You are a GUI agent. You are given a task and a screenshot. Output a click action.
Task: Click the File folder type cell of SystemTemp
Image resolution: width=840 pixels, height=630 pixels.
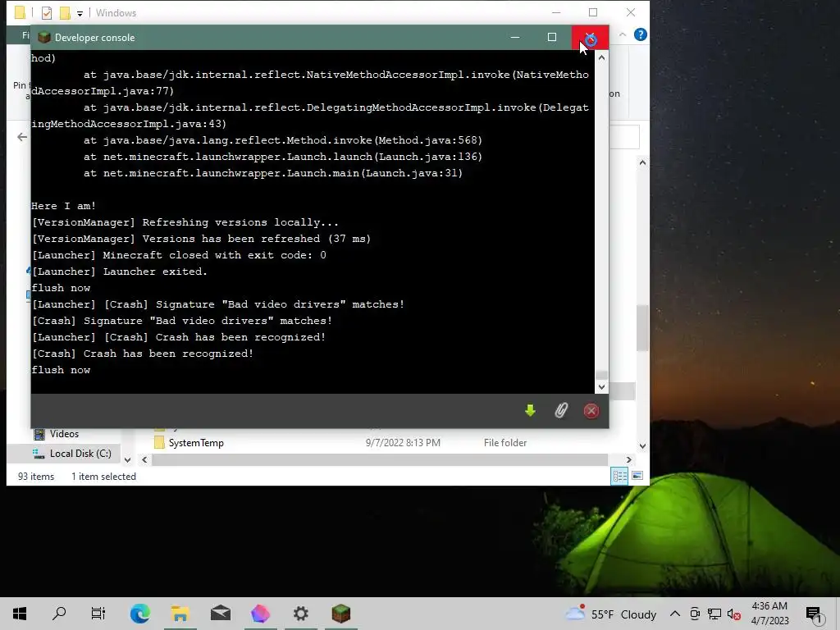505,443
